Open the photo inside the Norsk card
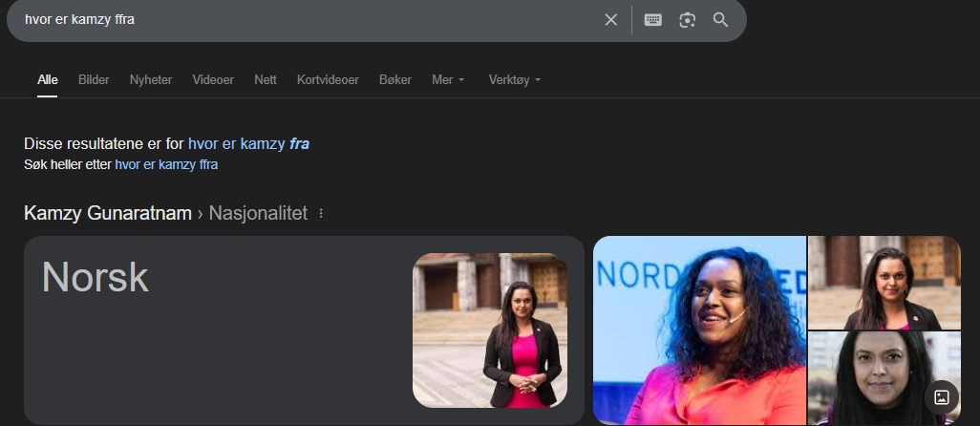The image size is (980, 426). click(490, 330)
